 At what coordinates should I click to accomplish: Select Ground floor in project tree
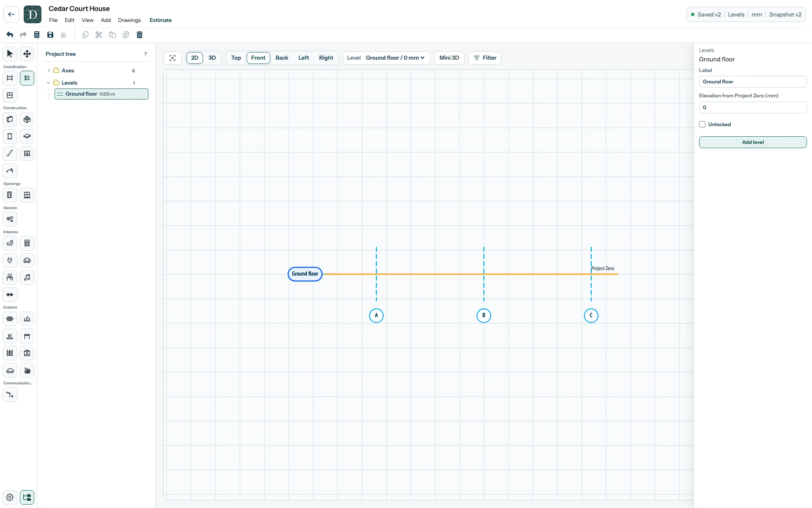(101, 94)
